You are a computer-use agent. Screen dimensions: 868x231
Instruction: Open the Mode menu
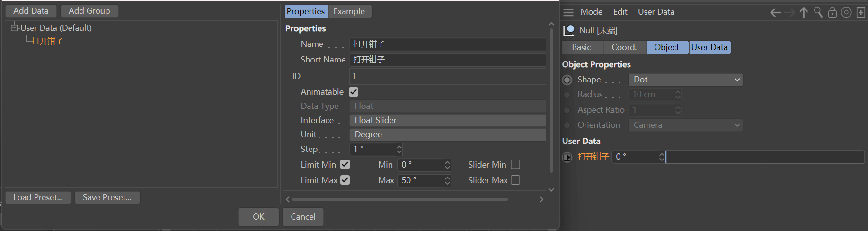pyautogui.click(x=592, y=12)
